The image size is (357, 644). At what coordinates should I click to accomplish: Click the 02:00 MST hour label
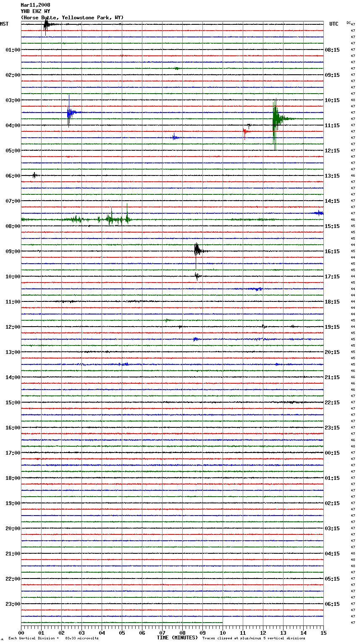click(13, 75)
